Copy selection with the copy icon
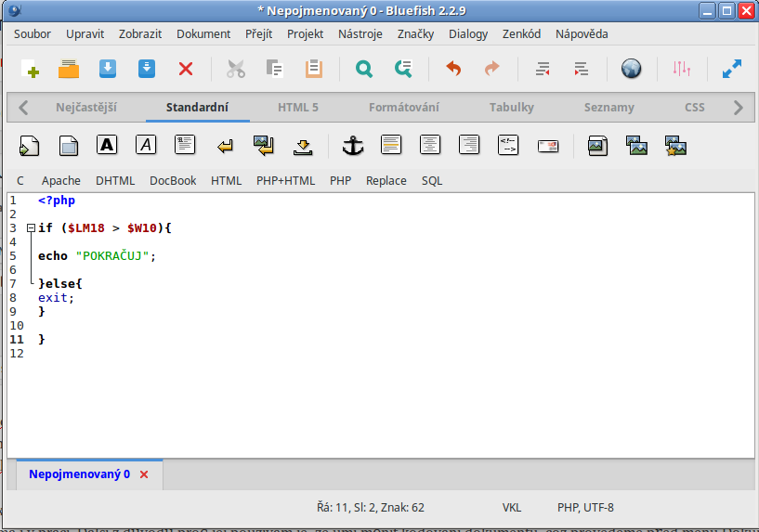The width and height of the screenshot is (759, 532). tap(274, 69)
